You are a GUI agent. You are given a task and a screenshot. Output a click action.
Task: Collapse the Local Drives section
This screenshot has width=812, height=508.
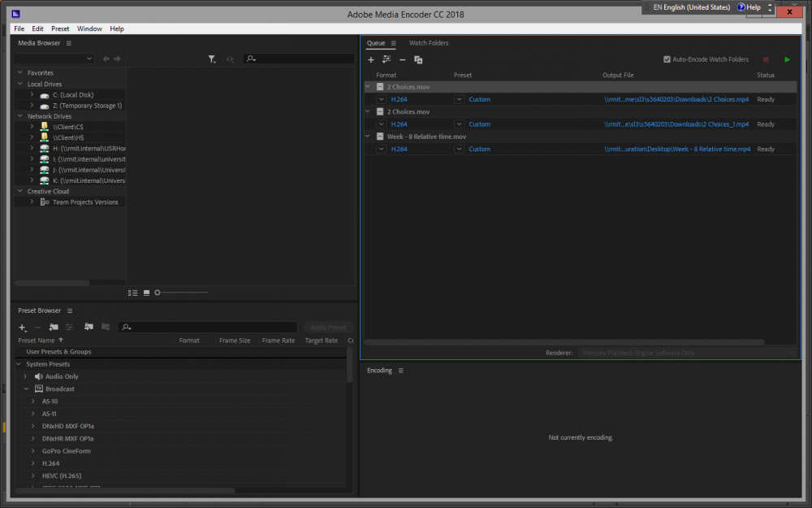pos(20,84)
